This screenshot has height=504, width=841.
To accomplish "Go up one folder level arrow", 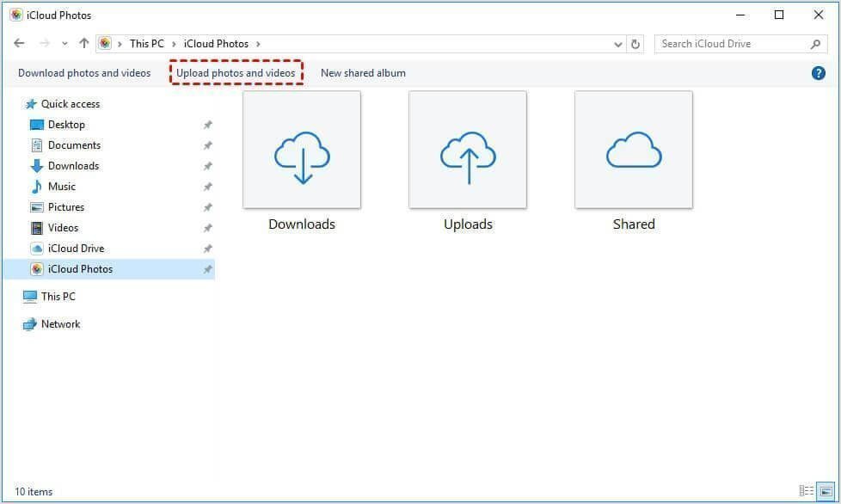I will tap(83, 43).
